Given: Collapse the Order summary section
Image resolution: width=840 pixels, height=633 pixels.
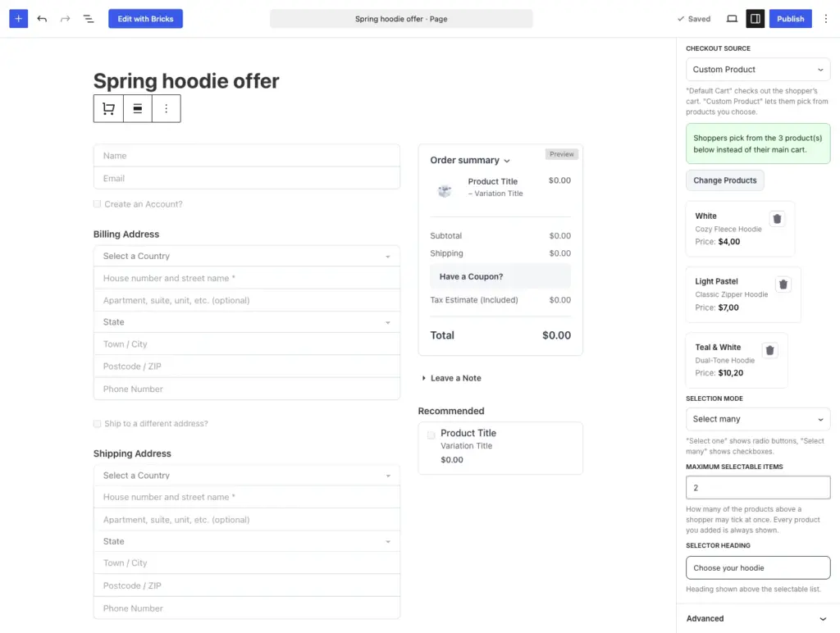Looking at the screenshot, I should point(470,160).
